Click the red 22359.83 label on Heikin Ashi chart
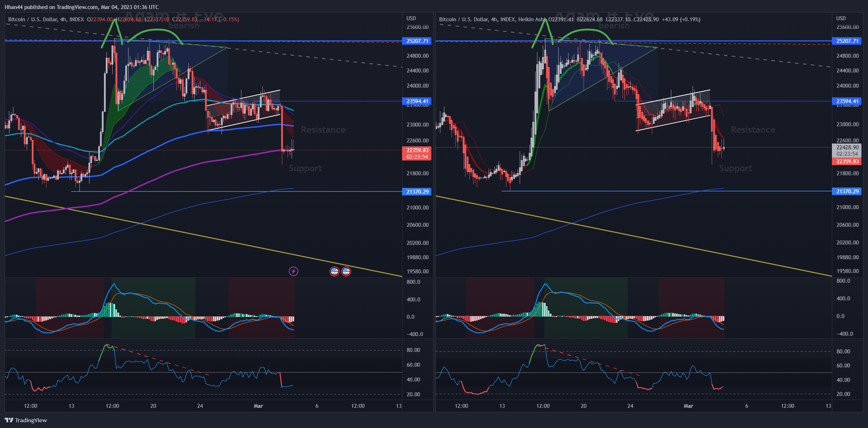The height and width of the screenshot is (428, 868). tap(847, 162)
